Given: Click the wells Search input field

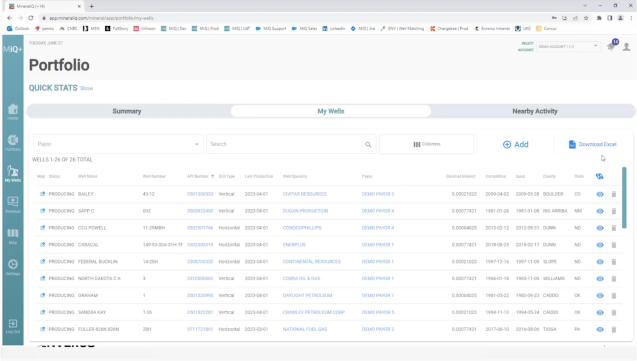Looking at the screenshot, I should point(291,144).
